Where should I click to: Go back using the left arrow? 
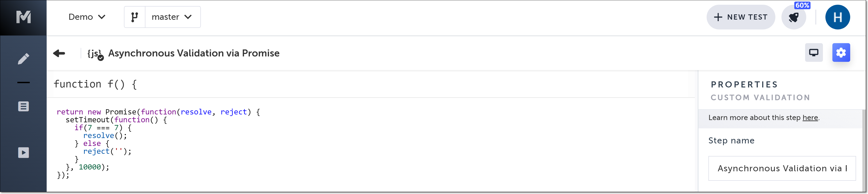[59, 53]
